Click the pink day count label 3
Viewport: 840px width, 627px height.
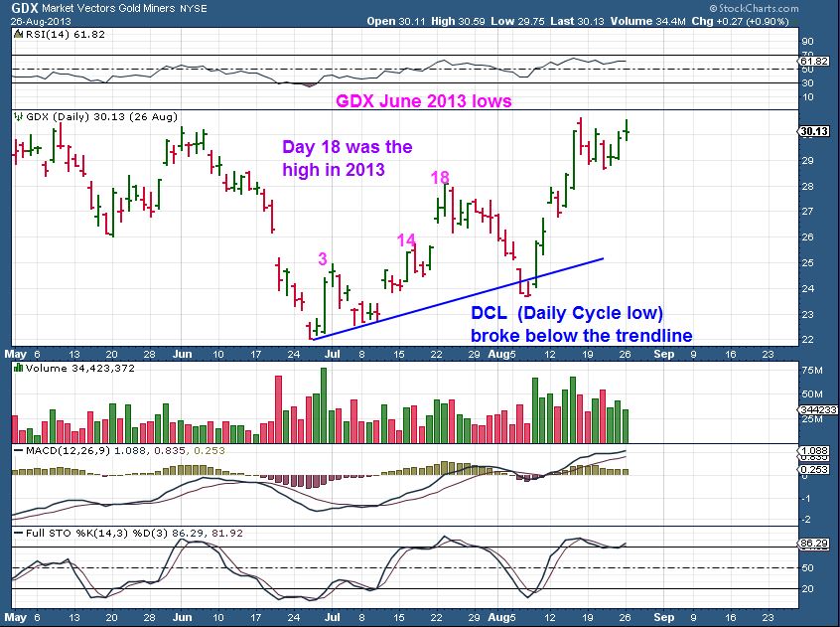tap(323, 258)
